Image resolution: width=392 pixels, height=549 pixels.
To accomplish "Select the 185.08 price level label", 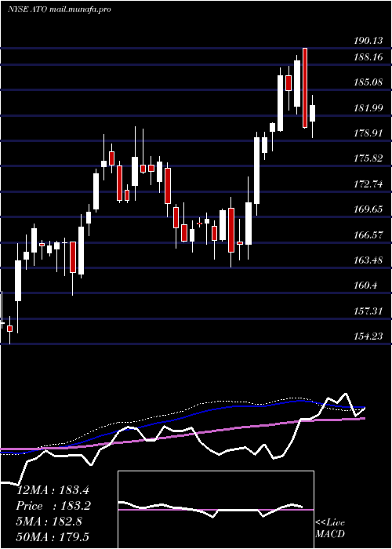I will pos(368,82).
